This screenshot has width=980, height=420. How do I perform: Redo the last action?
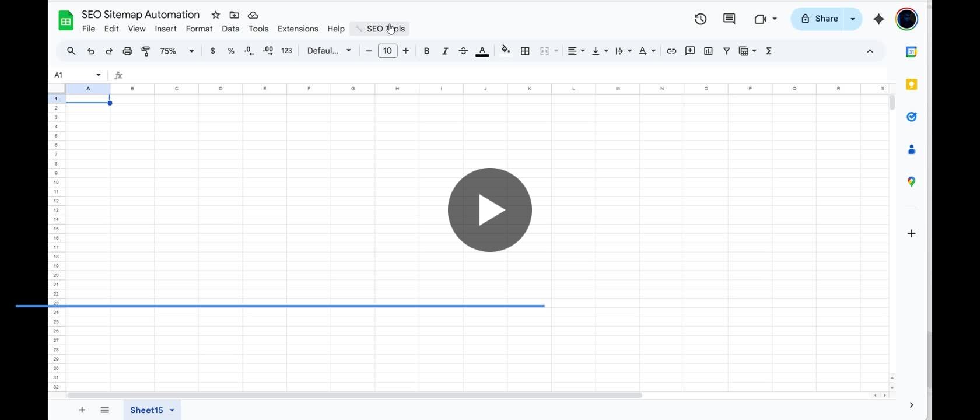point(109,51)
